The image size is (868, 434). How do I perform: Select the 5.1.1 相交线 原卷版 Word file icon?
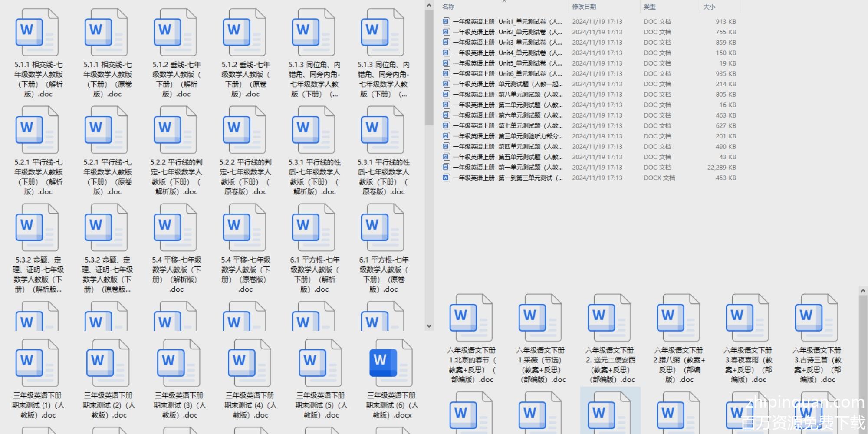pyautogui.click(x=106, y=33)
